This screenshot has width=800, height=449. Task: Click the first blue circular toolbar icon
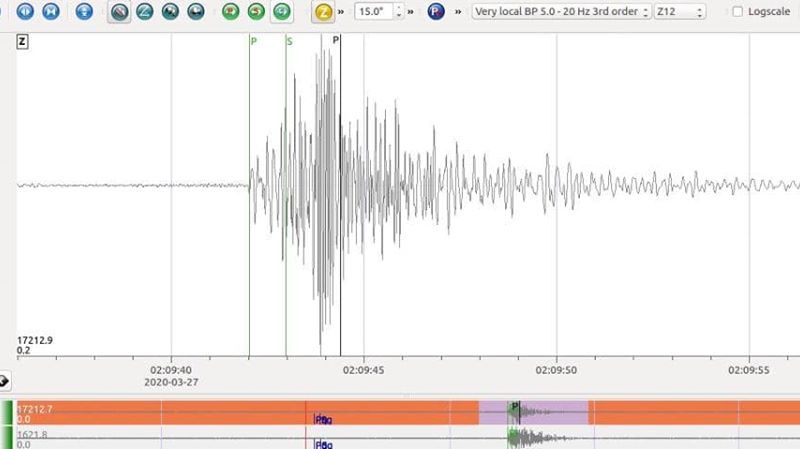tap(26, 12)
